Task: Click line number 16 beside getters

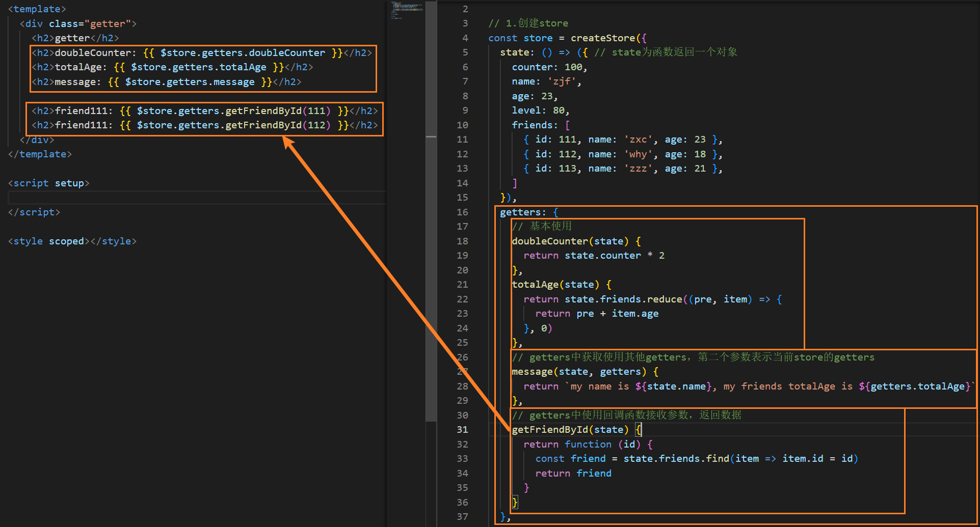Action: 462,212
